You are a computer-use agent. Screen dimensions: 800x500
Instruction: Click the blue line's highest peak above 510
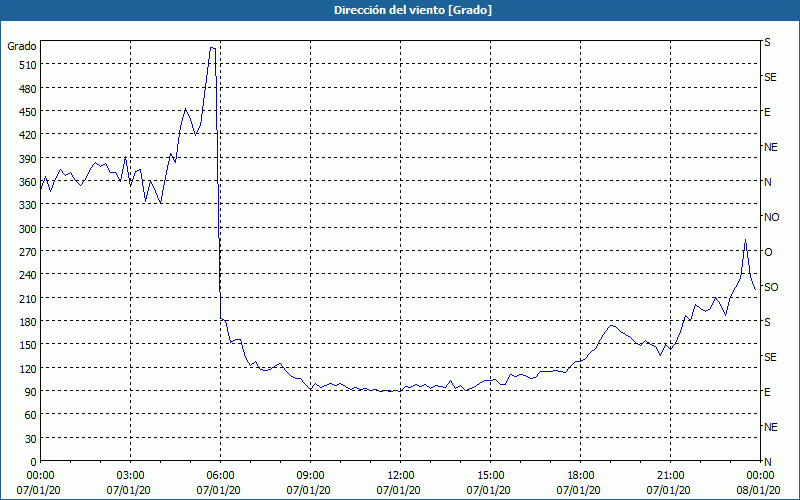pos(212,48)
